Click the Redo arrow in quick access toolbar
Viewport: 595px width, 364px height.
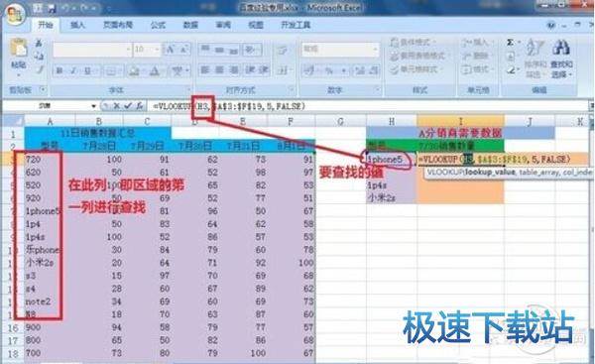click(84, 8)
